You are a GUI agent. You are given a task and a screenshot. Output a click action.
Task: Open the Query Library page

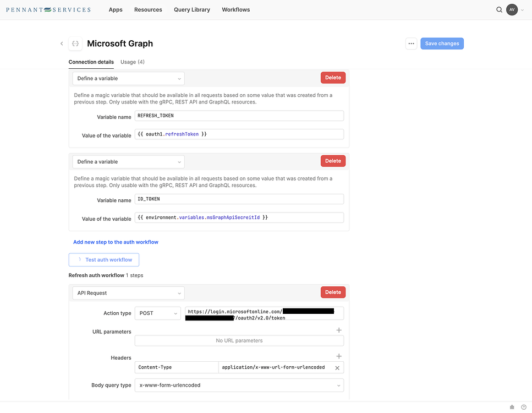pyautogui.click(x=191, y=9)
